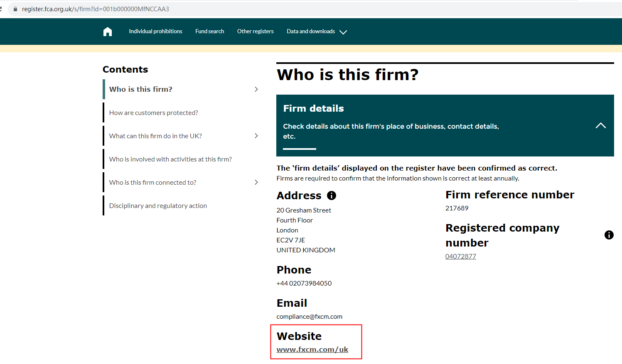Jump to 'How are customers protected?' section
Viewport: 622px width, 364px height.
pos(154,113)
